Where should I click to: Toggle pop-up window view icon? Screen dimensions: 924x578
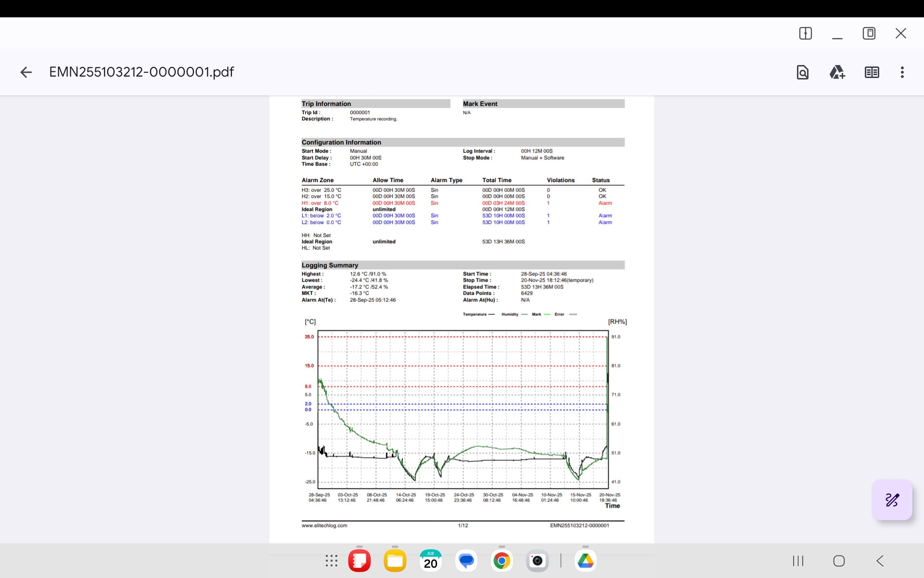[x=869, y=33]
